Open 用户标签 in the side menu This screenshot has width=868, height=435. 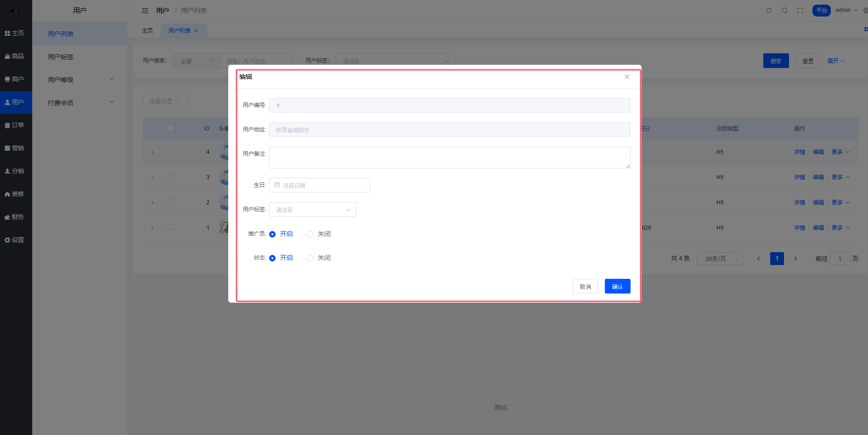pos(61,57)
